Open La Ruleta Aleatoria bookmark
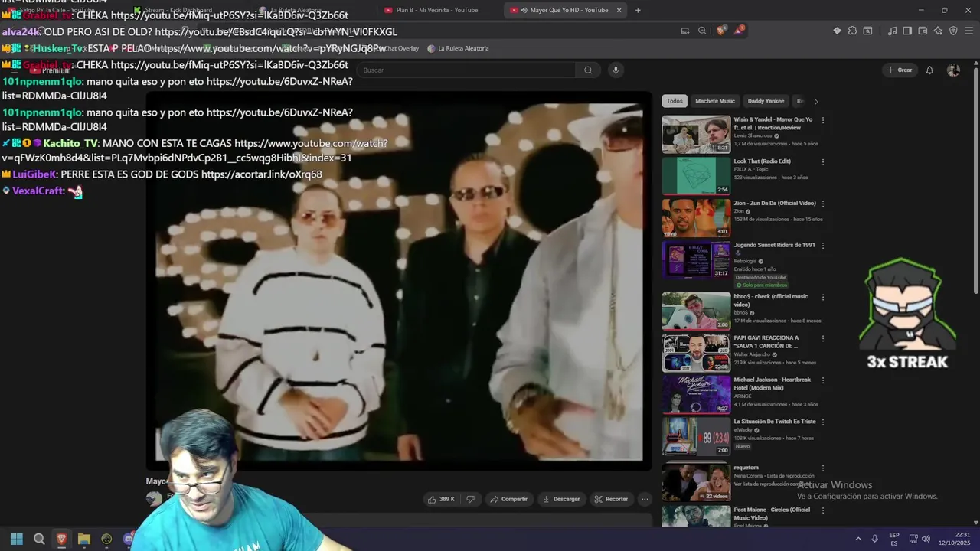Screen dimensions: 980x551 [x=458, y=48]
